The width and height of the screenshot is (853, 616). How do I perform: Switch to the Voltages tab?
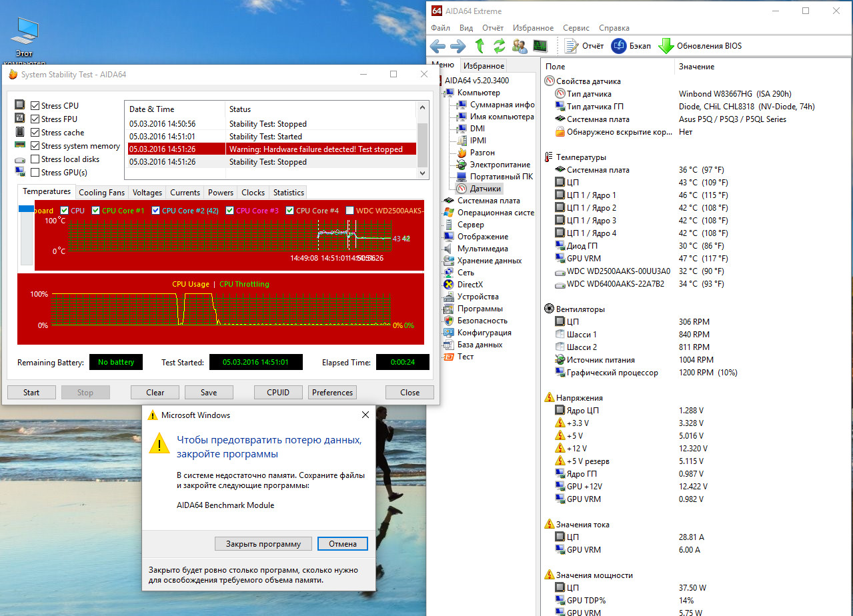[x=147, y=193]
